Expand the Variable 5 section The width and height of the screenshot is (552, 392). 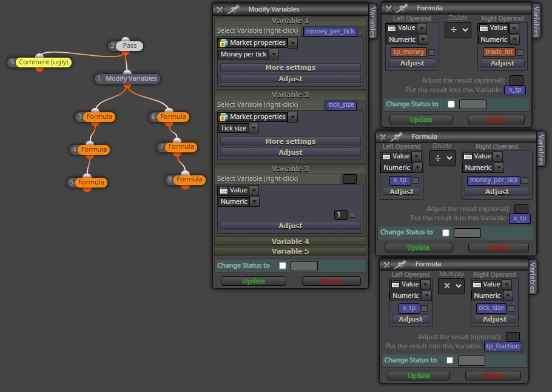(x=291, y=251)
